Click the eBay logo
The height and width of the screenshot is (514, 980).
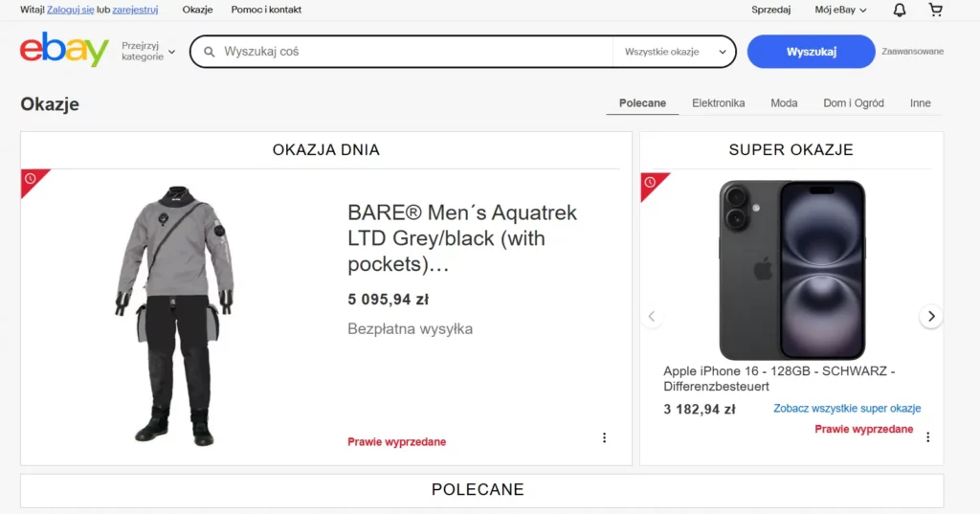tap(64, 50)
